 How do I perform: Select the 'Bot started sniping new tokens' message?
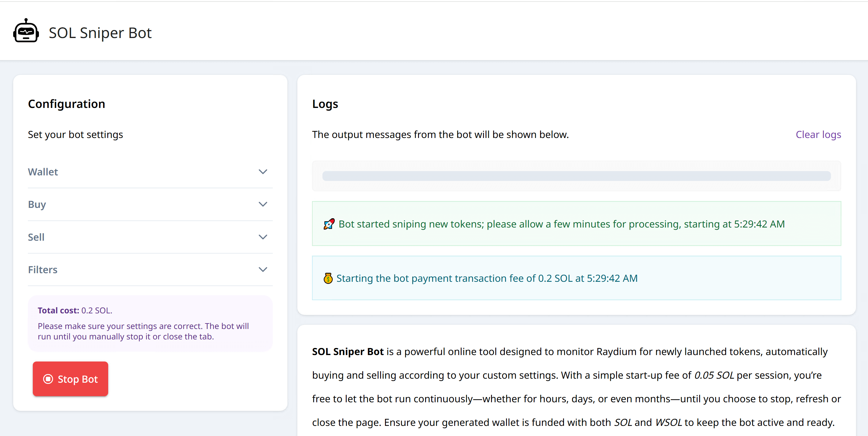point(576,224)
